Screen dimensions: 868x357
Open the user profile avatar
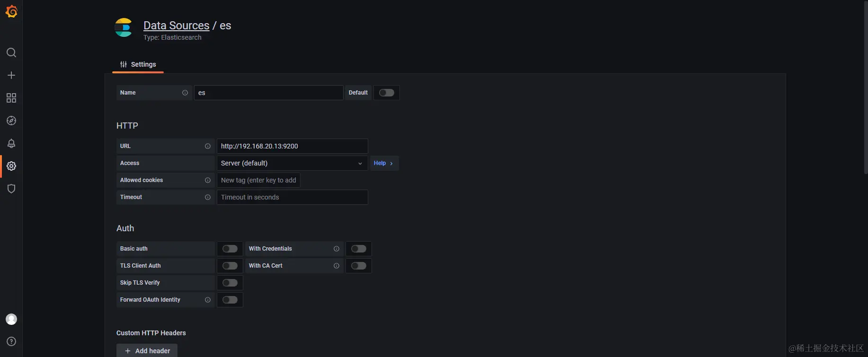pyautogui.click(x=11, y=319)
